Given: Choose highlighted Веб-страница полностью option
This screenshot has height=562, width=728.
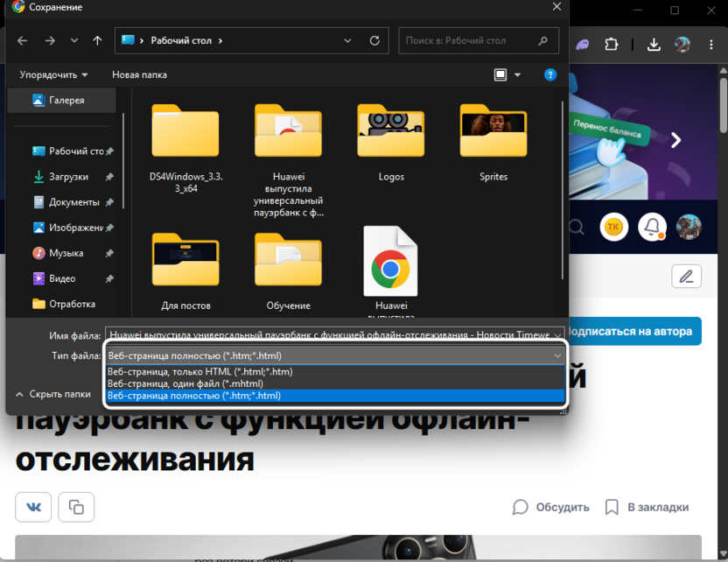Looking at the screenshot, I should tap(335, 396).
